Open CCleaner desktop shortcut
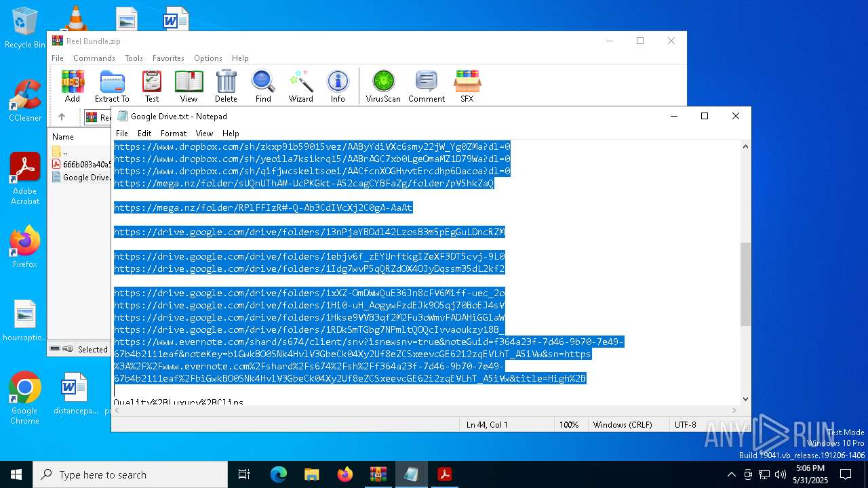This screenshot has height=488, width=868. [24, 101]
